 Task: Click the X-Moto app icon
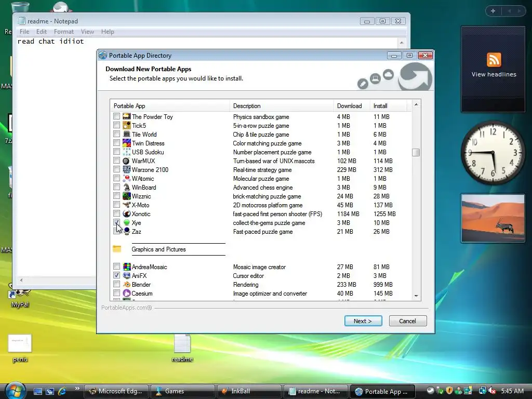click(x=127, y=205)
